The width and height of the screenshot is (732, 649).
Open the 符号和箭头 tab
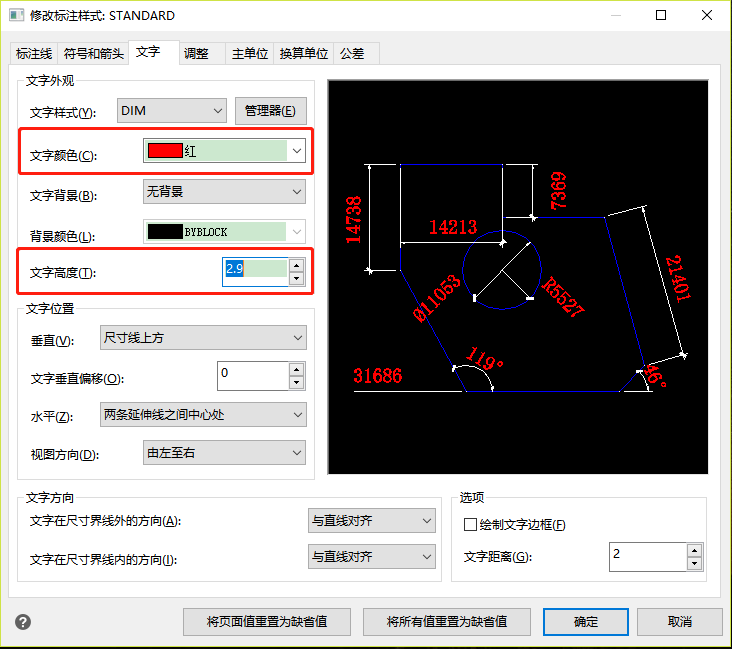click(93, 54)
